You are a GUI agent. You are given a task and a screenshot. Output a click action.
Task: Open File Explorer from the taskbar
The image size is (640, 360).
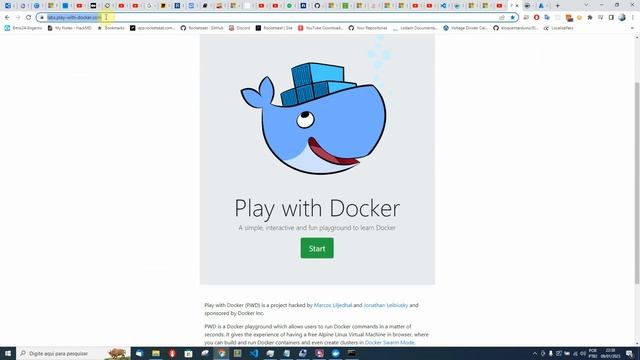pyautogui.click(x=156, y=353)
